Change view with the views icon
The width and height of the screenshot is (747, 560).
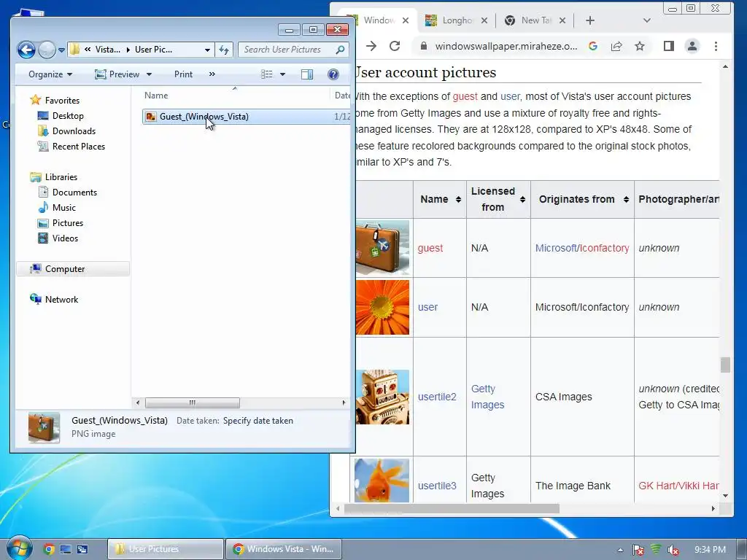point(267,74)
